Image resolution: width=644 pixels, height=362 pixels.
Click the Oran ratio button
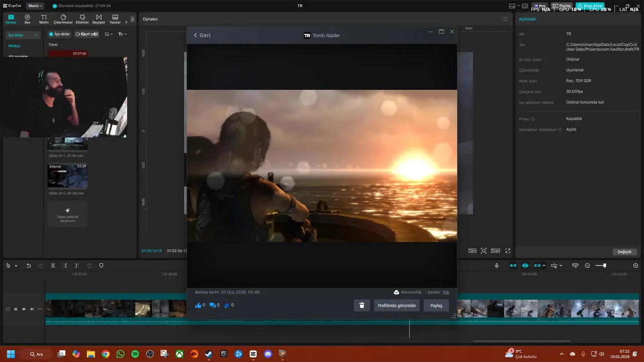click(x=496, y=250)
